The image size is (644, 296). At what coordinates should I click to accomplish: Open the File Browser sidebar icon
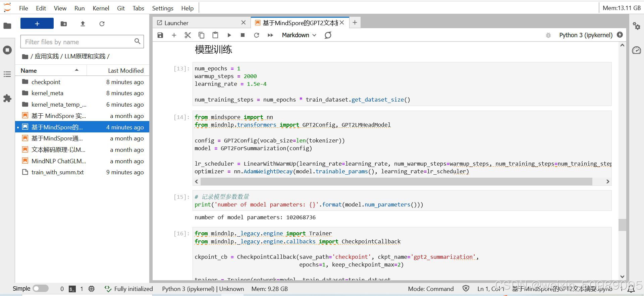tap(7, 26)
